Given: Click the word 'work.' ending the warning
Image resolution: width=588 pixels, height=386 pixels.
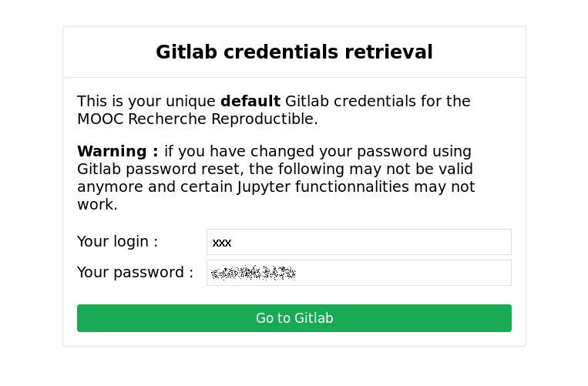Looking at the screenshot, I should pyautogui.click(x=97, y=205).
